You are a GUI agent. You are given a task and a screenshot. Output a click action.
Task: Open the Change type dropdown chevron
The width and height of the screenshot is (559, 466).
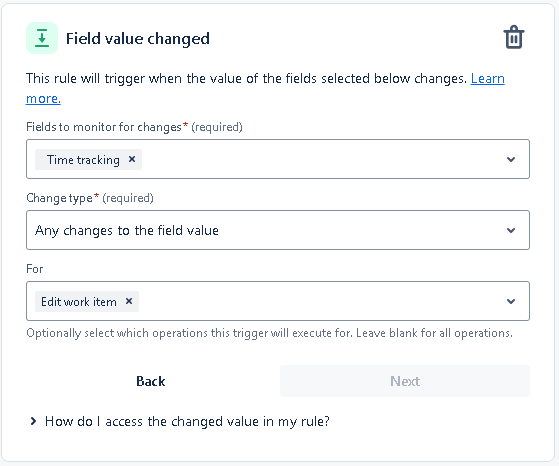[511, 230]
